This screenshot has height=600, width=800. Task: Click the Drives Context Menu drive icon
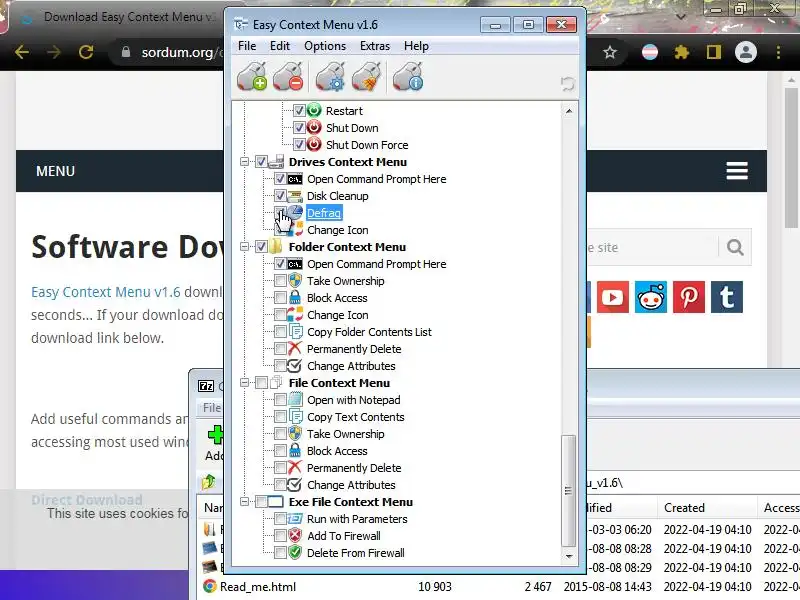tap(276, 162)
